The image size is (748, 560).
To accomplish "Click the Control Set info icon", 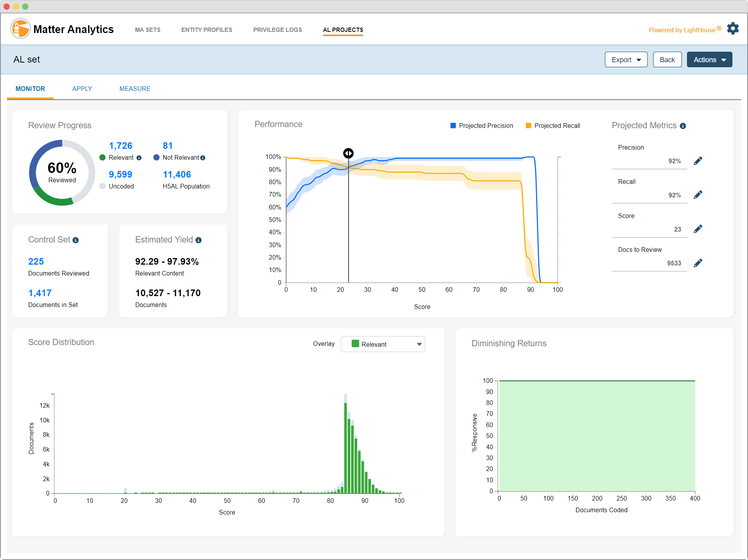I will point(75,240).
